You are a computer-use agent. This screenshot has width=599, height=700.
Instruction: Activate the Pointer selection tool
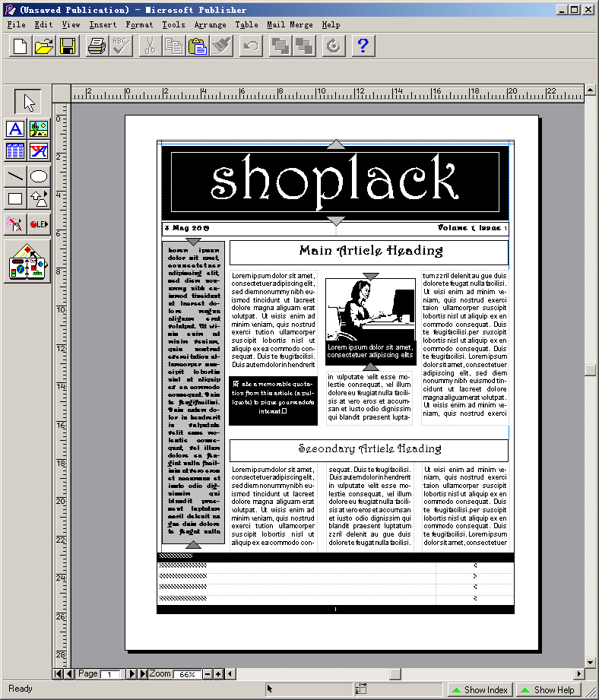(28, 103)
